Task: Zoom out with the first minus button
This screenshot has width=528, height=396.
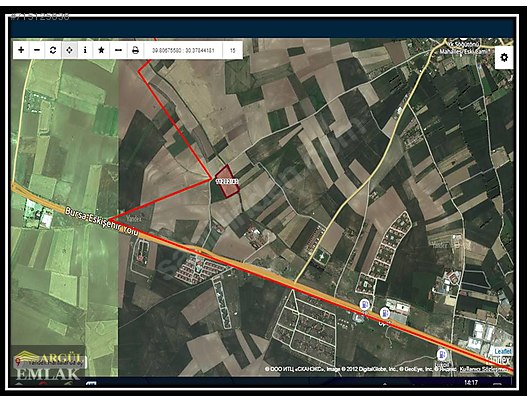Action: (x=37, y=50)
